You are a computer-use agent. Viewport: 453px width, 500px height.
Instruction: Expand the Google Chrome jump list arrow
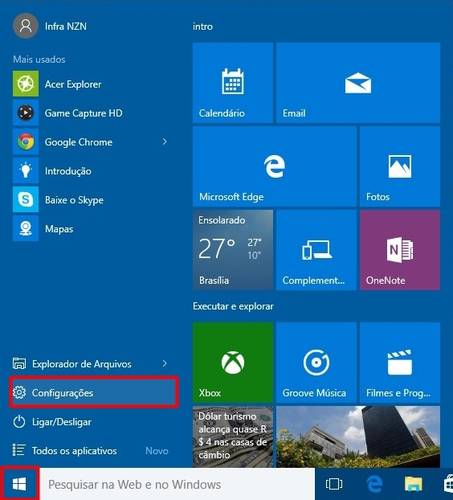click(x=165, y=142)
